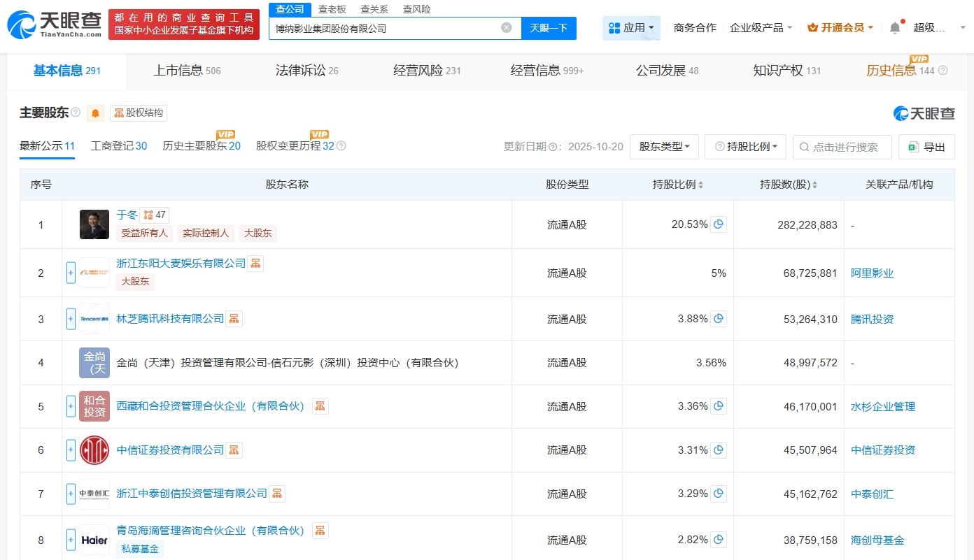Expand details for 林芝腾讯科技有限公司

pos(71,318)
